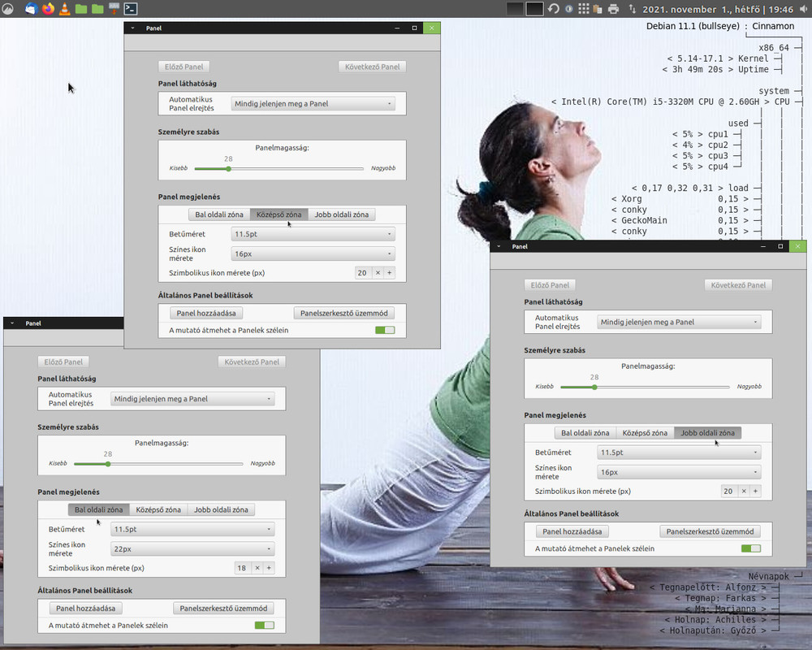Screen dimensions: 812x650
Task: Click Panel hozzáadása in top Panel window
Action: tap(206, 313)
